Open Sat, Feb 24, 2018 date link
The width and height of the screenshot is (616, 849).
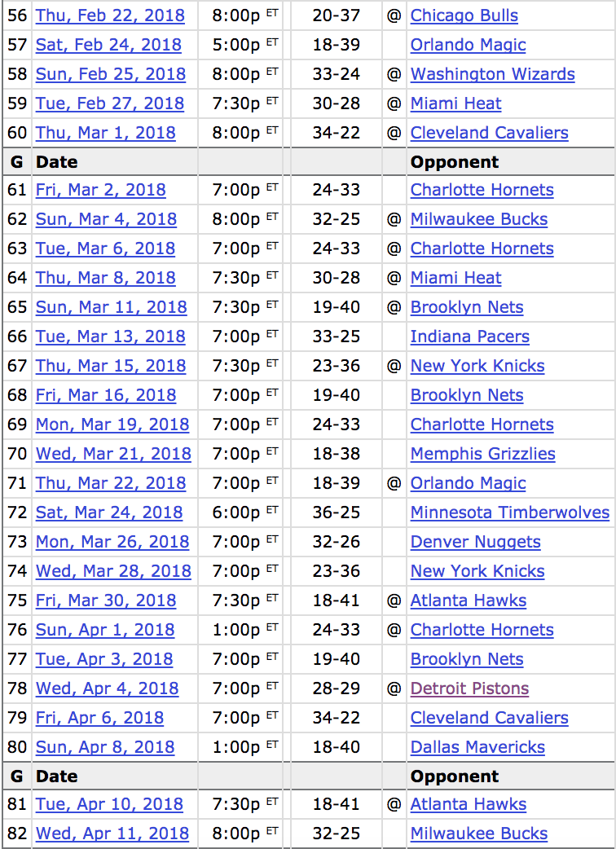[108, 45]
